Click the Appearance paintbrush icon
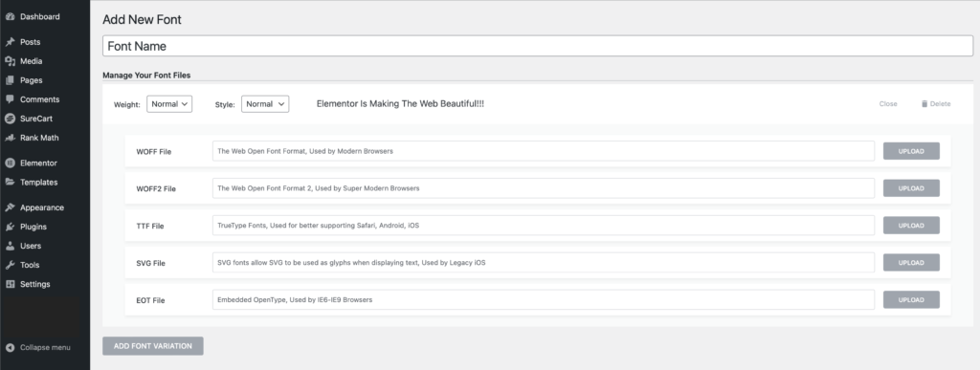 pyautogui.click(x=10, y=207)
